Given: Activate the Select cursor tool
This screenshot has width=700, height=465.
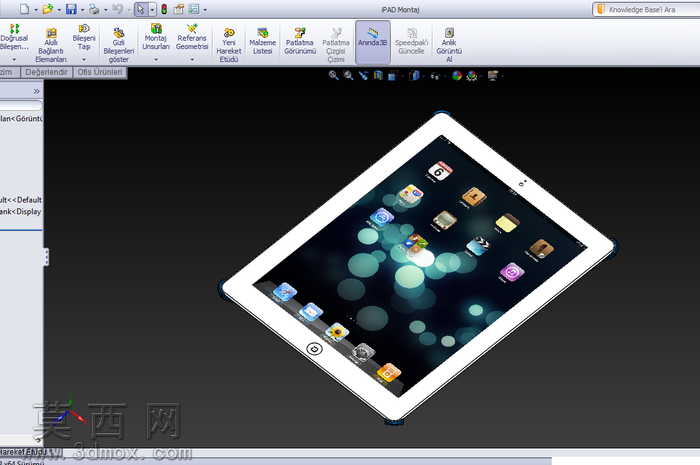Looking at the screenshot, I should (x=141, y=9).
